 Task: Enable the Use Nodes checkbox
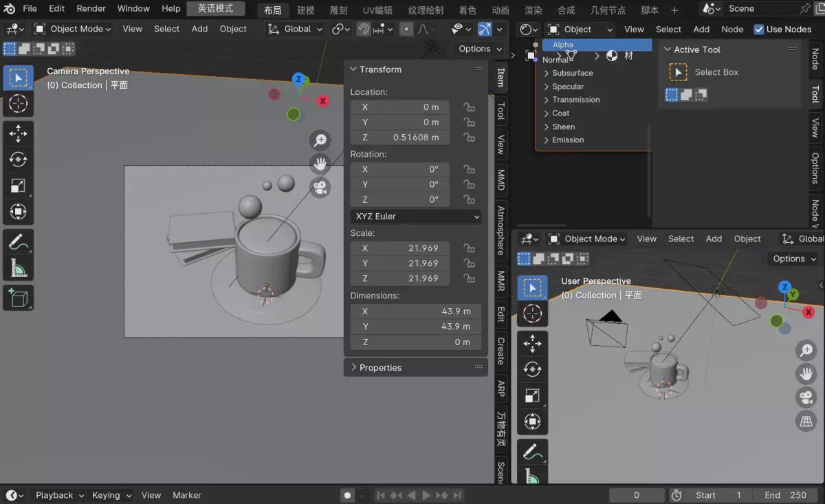pyautogui.click(x=759, y=29)
